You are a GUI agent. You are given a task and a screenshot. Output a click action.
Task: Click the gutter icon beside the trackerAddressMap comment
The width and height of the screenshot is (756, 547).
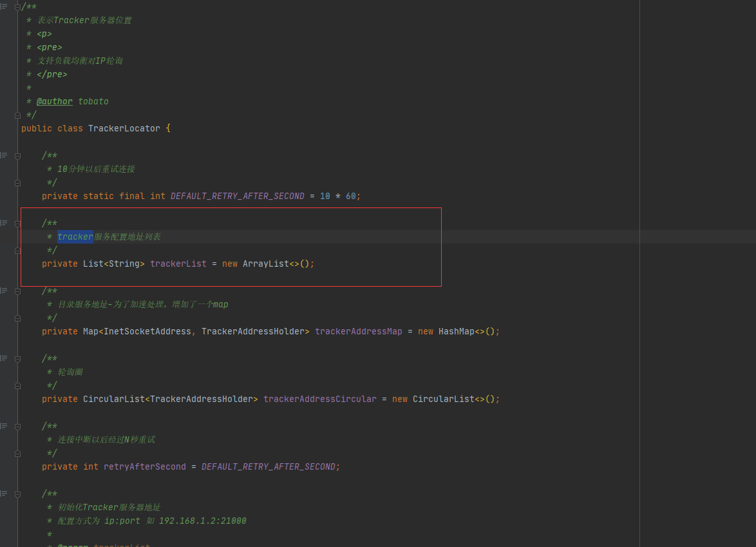4,291
